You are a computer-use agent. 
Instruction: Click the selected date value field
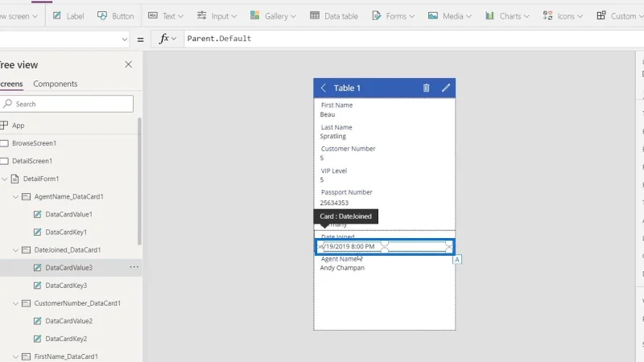point(385,247)
